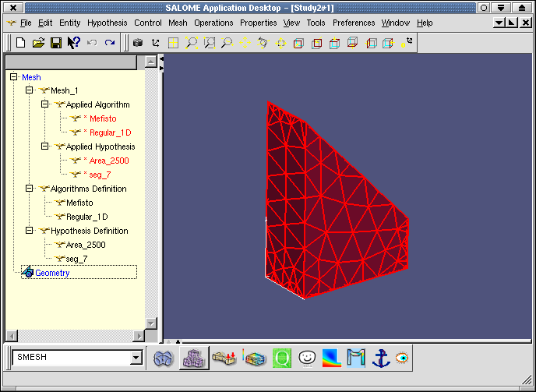The image size is (536, 392).
Task: Open the Entity menu
Action: coord(70,23)
